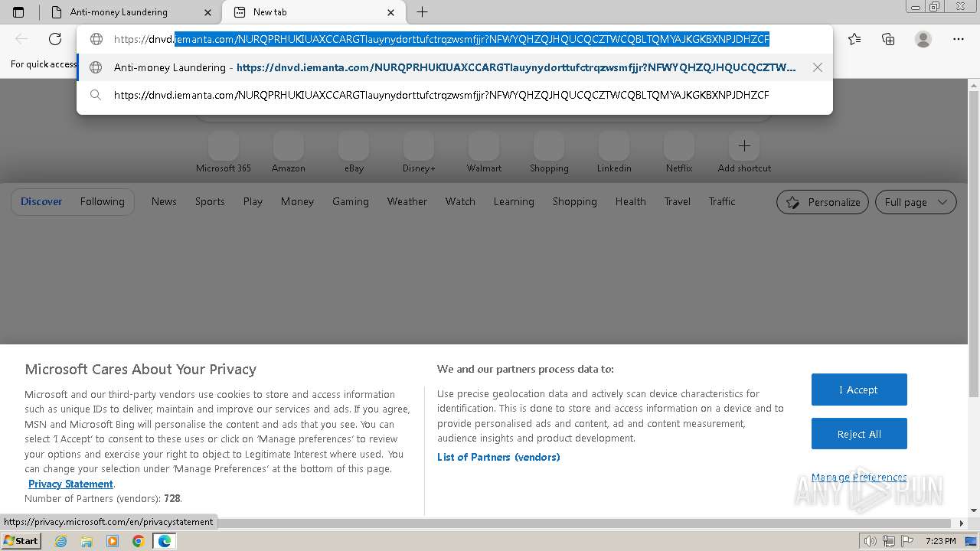The width and height of the screenshot is (980, 551).
Task: Open the eBay shortcut tile
Action: click(x=354, y=152)
